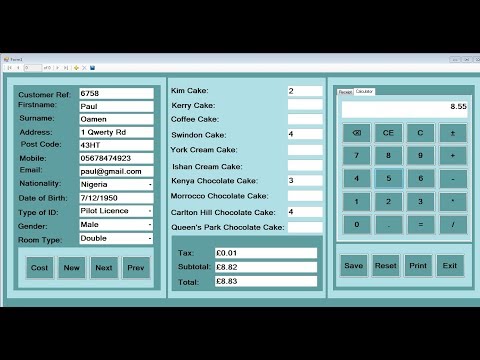The height and width of the screenshot is (360, 480).
Task: Click the Swindon Cake quantity field
Action: (x=305, y=134)
